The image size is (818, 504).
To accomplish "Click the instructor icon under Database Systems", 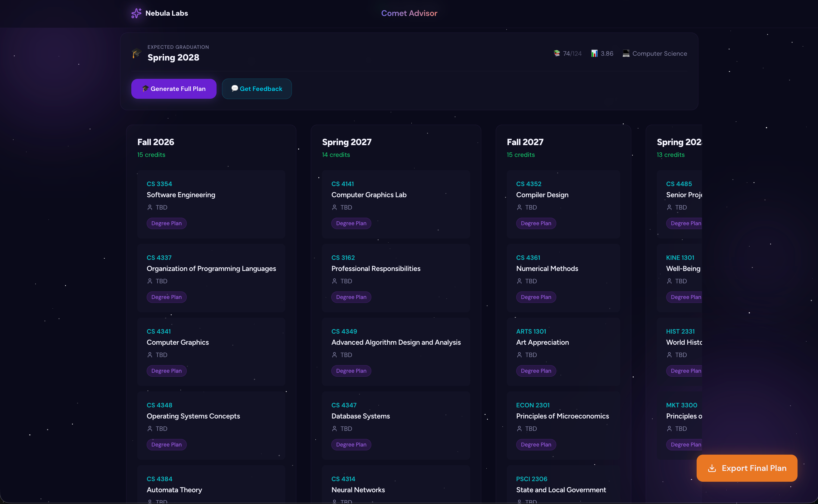I will (x=335, y=429).
